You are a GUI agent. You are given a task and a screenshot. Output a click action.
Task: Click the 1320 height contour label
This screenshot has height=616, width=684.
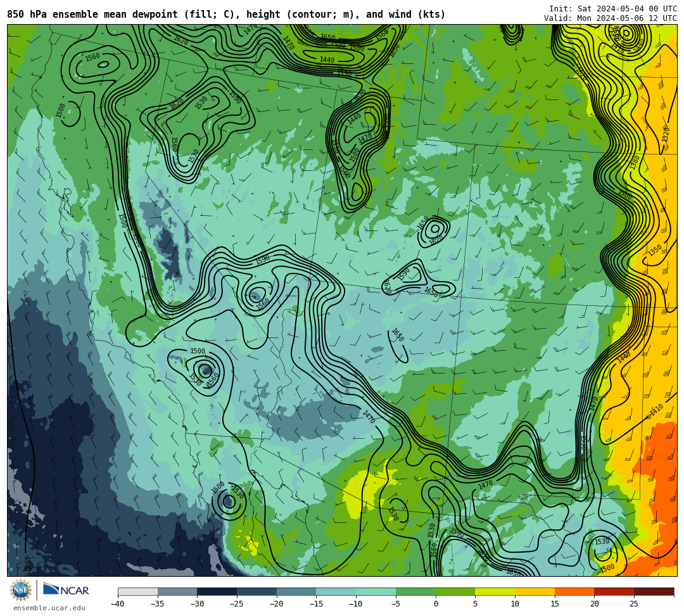[x=666, y=134]
